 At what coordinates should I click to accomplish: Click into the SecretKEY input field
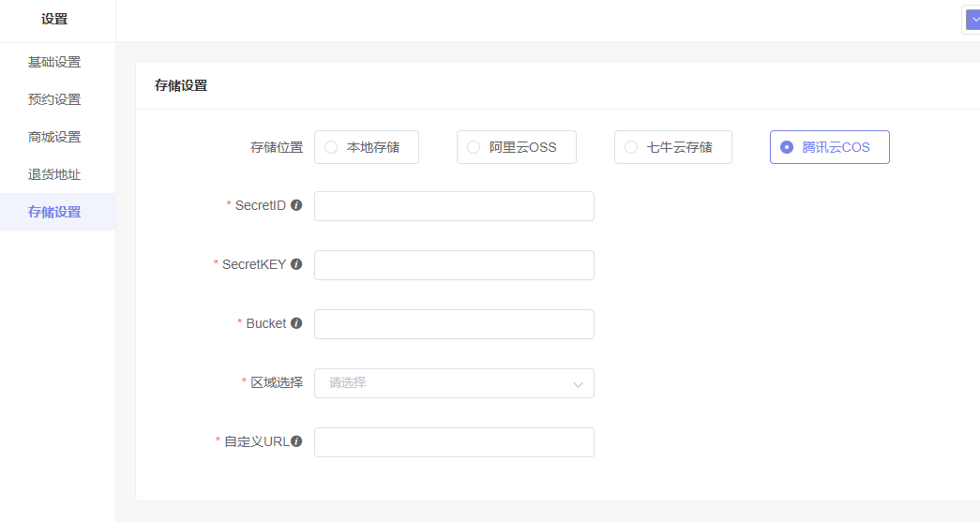pyautogui.click(x=454, y=264)
